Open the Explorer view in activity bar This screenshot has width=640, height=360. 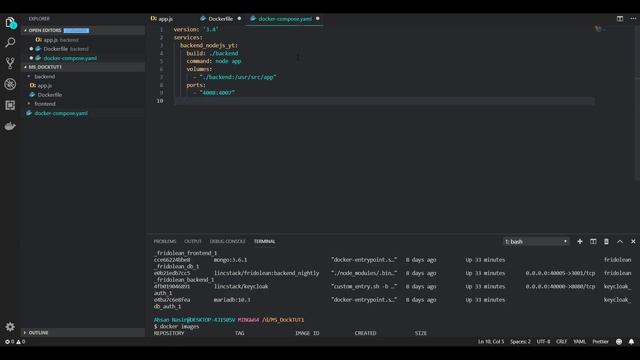point(10,23)
